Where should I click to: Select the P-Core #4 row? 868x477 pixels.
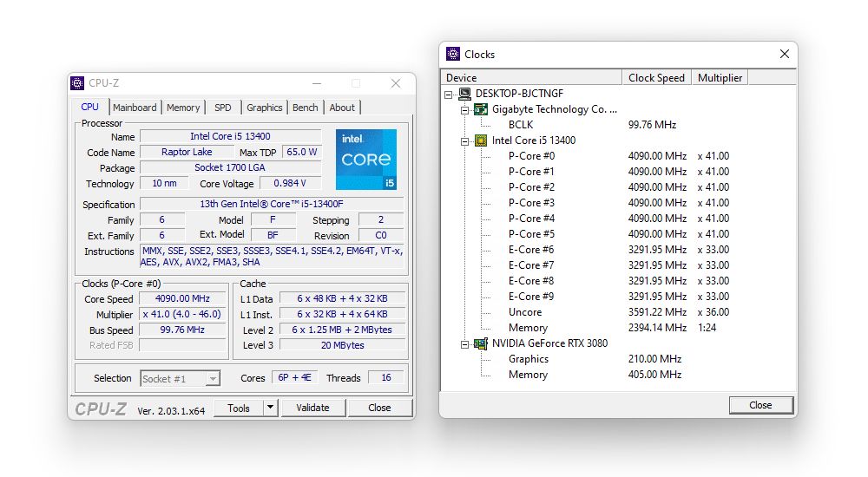pyautogui.click(x=619, y=219)
